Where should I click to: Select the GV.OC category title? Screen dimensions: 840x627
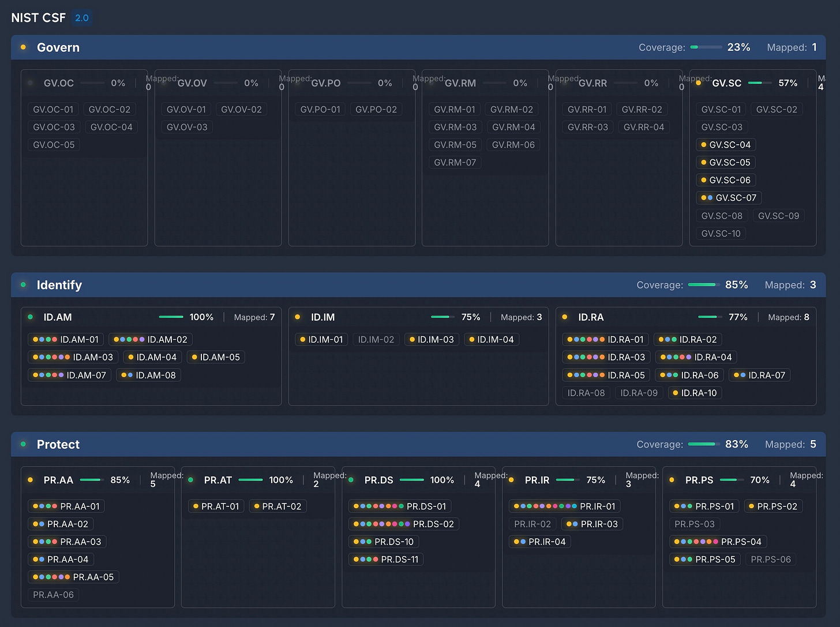point(59,83)
